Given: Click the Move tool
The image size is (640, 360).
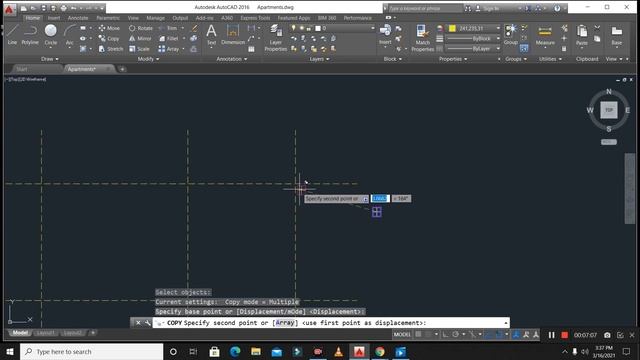Looking at the screenshot, I should [109, 28].
